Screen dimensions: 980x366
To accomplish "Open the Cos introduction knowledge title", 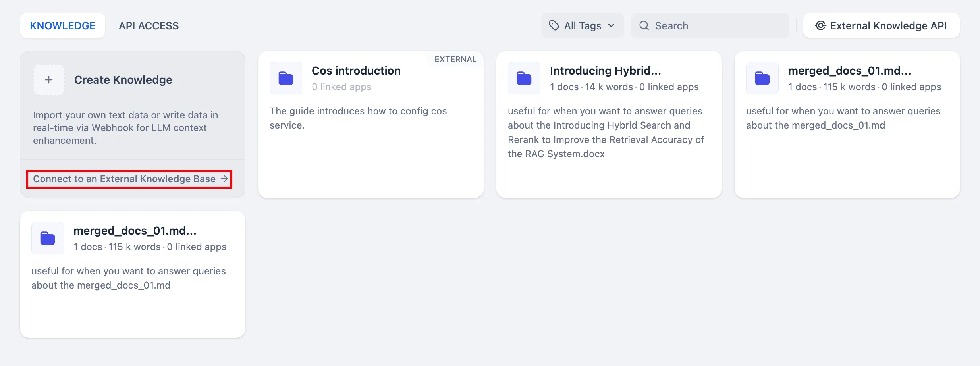I will [356, 71].
